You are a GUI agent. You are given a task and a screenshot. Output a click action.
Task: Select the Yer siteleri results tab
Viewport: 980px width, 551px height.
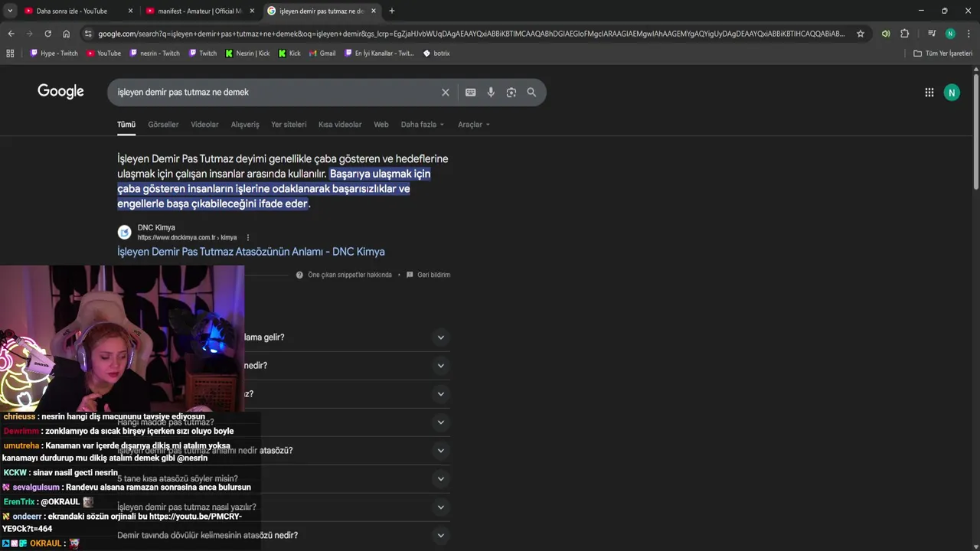tap(289, 125)
